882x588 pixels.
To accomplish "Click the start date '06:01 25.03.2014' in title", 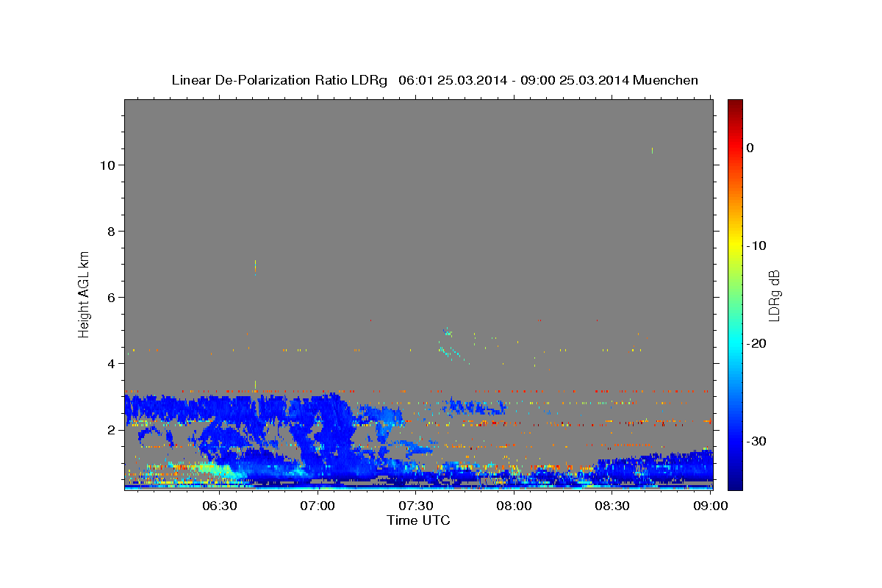I will coord(452,80).
